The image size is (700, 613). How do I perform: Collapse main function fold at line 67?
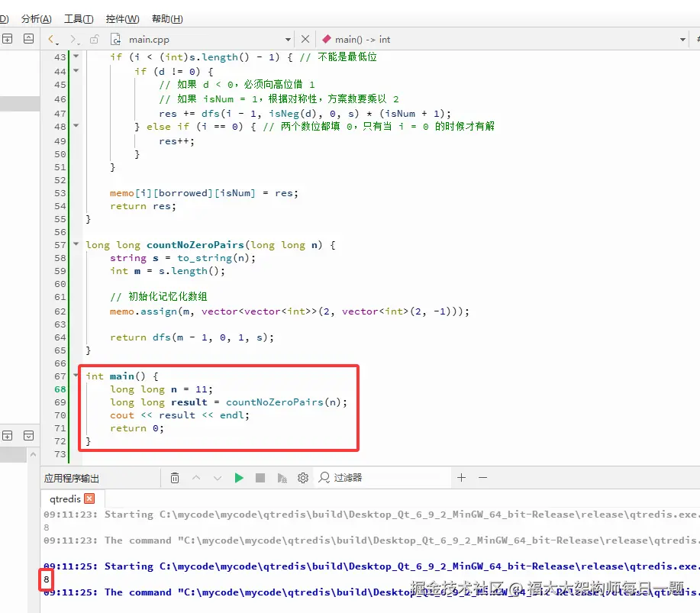pyautogui.click(x=76, y=375)
